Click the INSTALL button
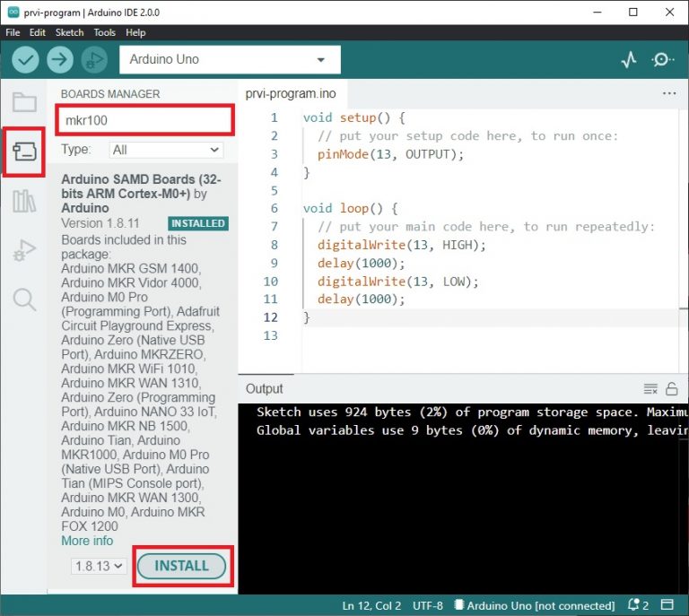 click(x=181, y=567)
